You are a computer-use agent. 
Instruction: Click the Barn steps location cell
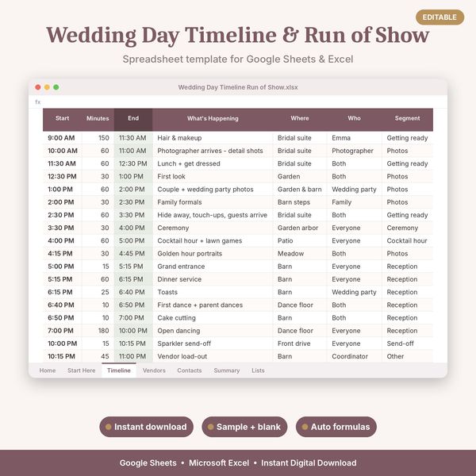[300, 202]
